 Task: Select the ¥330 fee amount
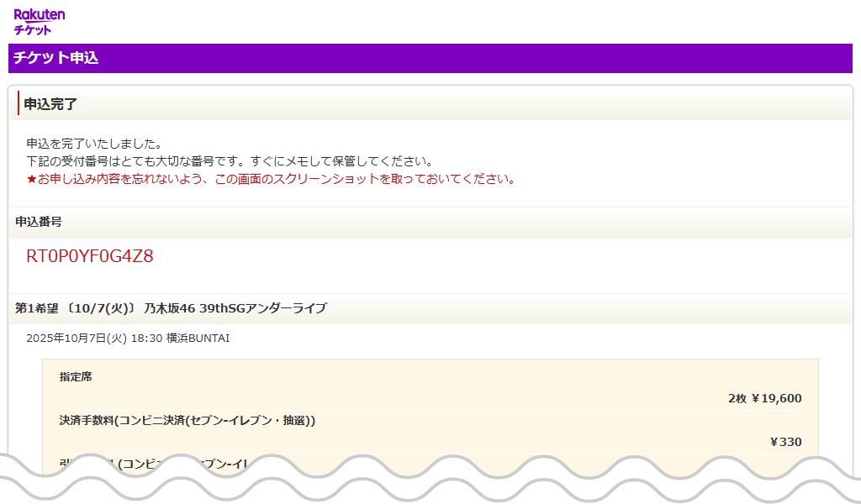pos(788,441)
